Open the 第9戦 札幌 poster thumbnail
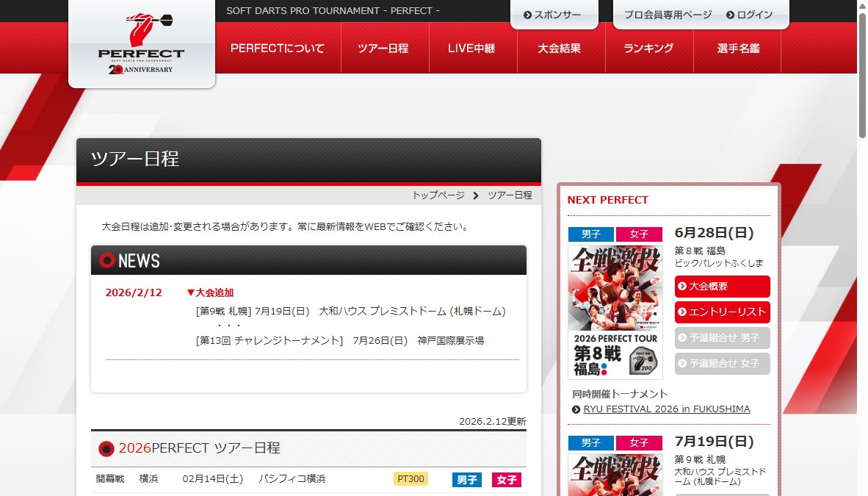The width and height of the screenshot is (868, 496). [615, 475]
